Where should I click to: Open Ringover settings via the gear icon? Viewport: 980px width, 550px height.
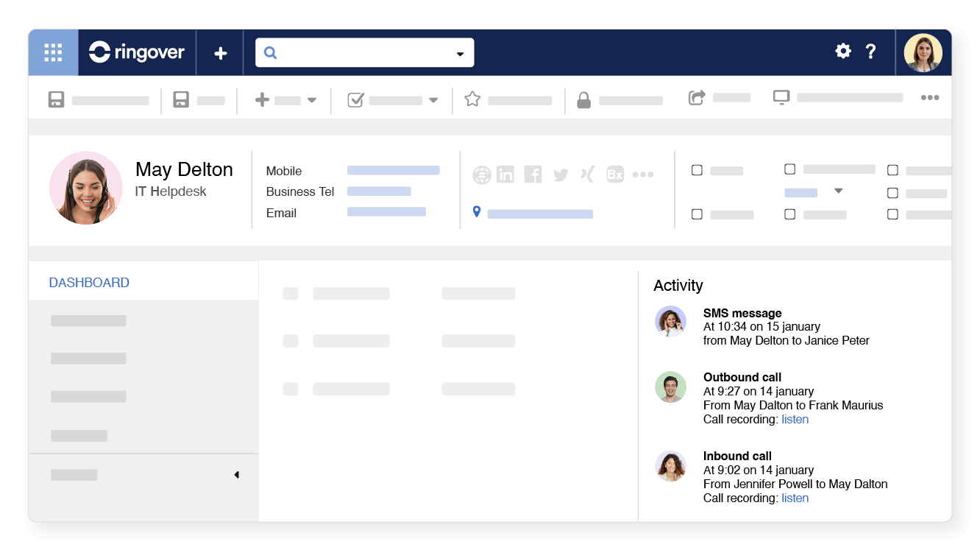[x=842, y=52]
